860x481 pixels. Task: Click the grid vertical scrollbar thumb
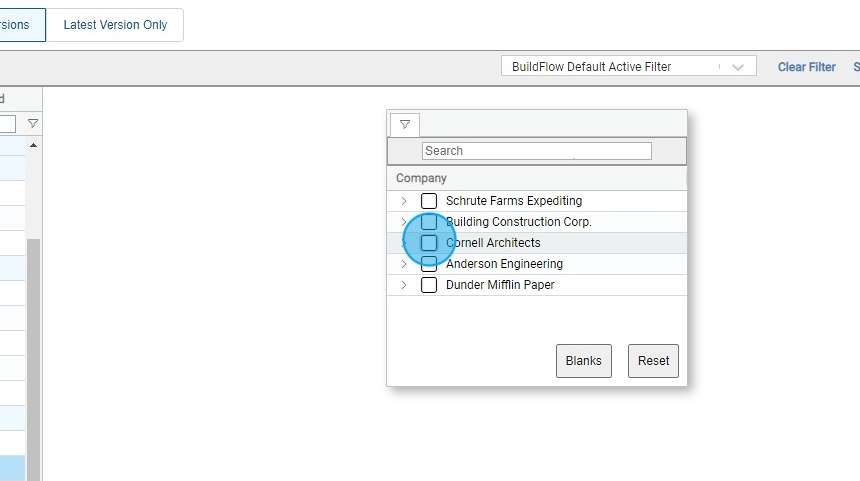[33, 350]
